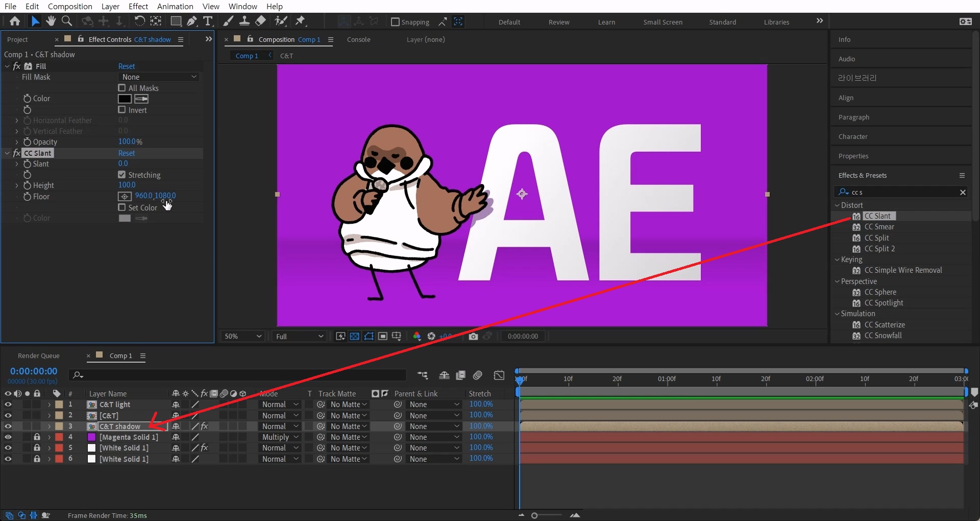Click the timeline layer search field

click(x=237, y=375)
